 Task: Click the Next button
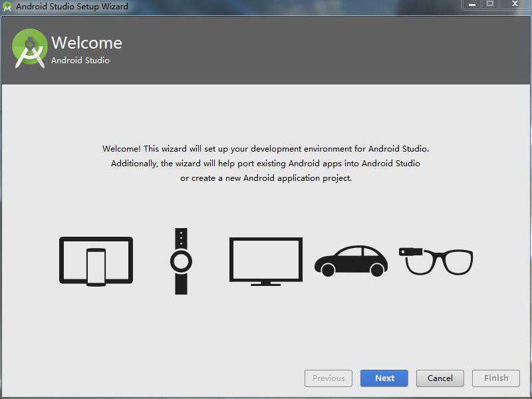click(384, 378)
